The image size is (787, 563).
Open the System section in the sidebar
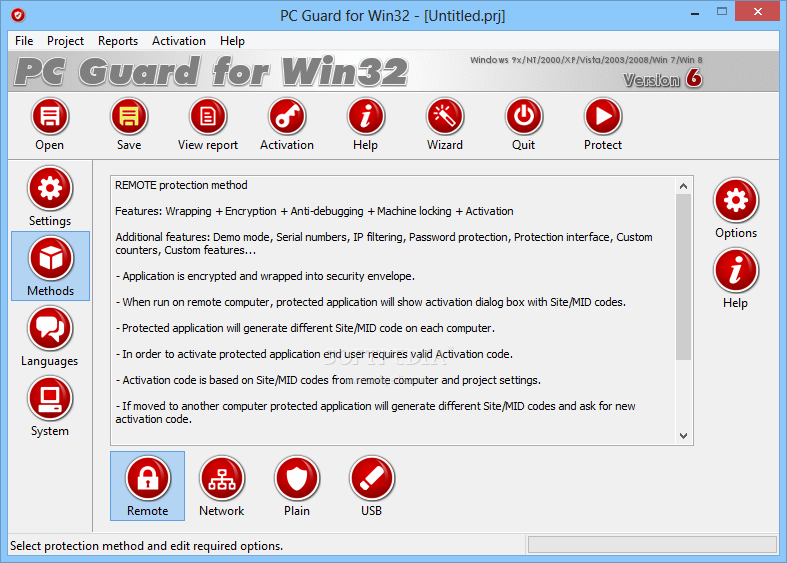[50, 406]
